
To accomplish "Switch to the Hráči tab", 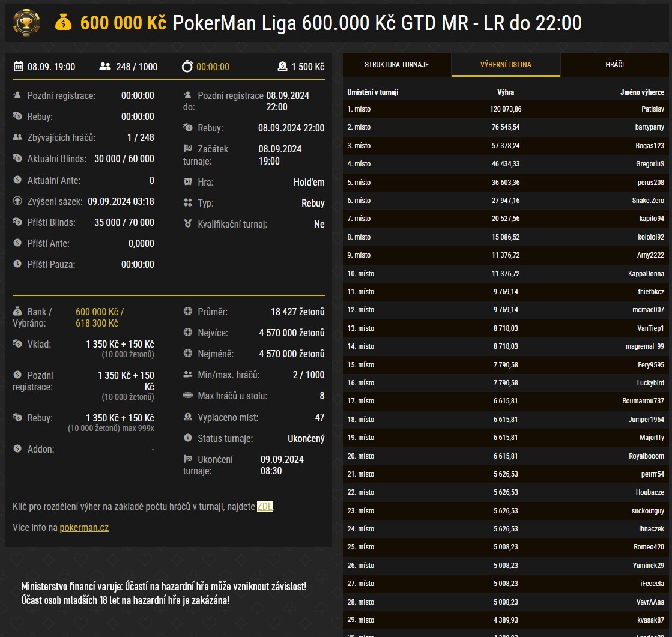I will tap(614, 65).
